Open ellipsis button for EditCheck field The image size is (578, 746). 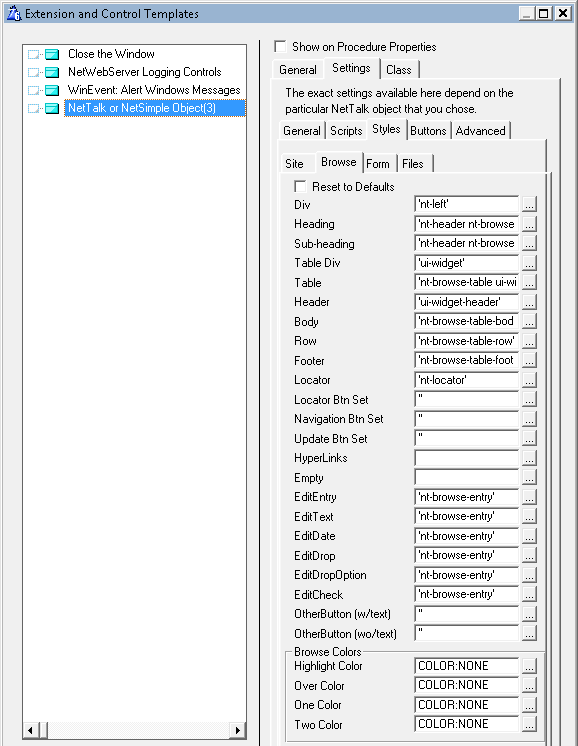(x=529, y=594)
